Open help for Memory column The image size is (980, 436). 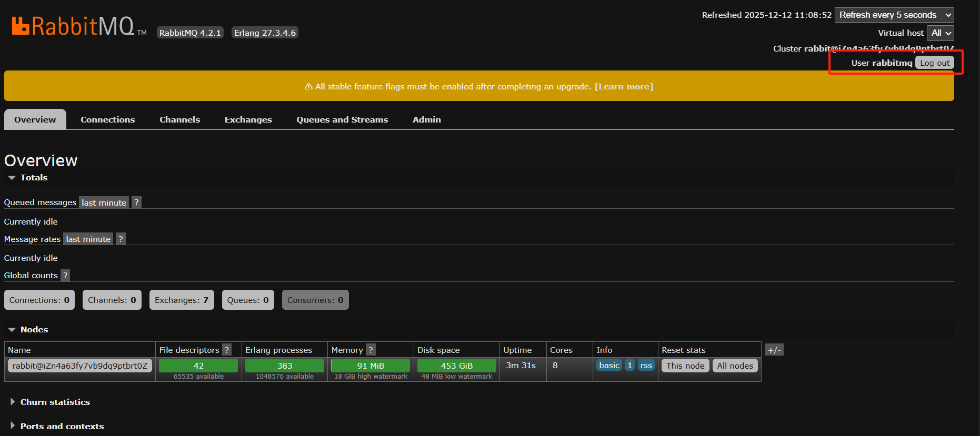tap(371, 350)
